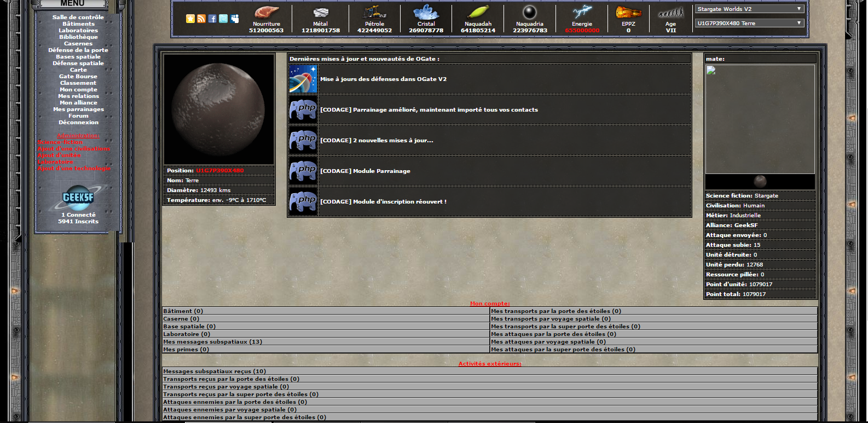Open Bases spatiale menu item
The width and height of the screenshot is (868, 423).
click(x=78, y=56)
